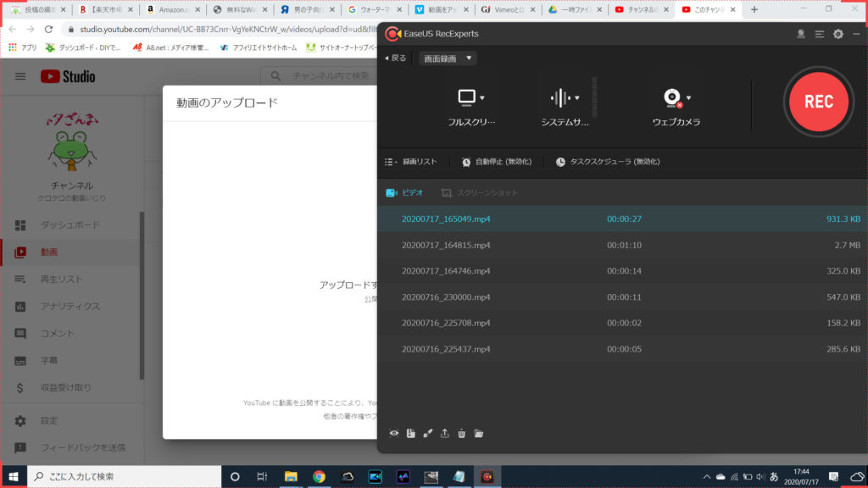This screenshot has width=868, height=488.
Task: Open the EaseUS account profile icon
Action: (x=800, y=34)
